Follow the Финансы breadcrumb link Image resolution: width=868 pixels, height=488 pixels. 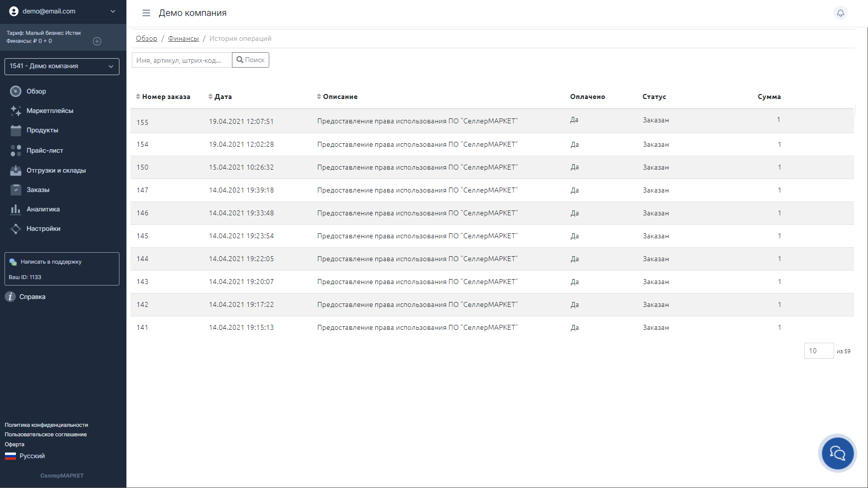(x=183, y=38)
